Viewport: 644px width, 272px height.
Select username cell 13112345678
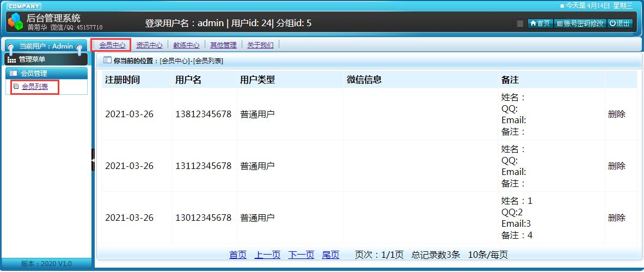tap(203, 166)
